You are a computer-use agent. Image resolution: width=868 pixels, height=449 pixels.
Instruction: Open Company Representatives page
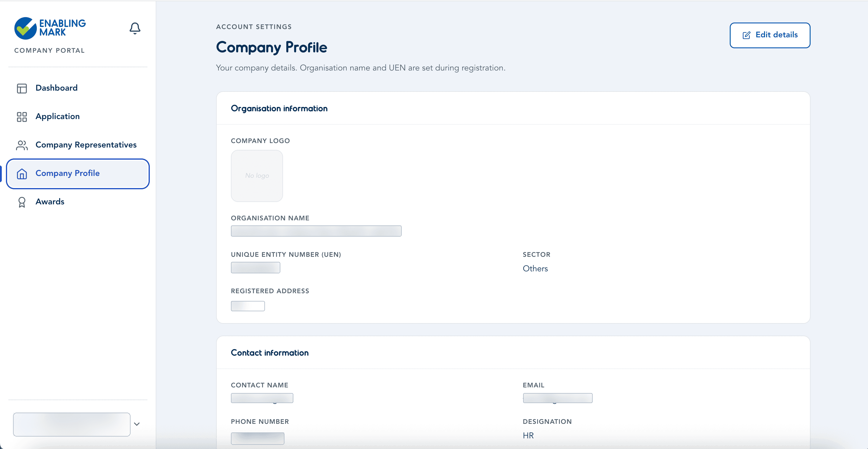(x=78, y=145)
